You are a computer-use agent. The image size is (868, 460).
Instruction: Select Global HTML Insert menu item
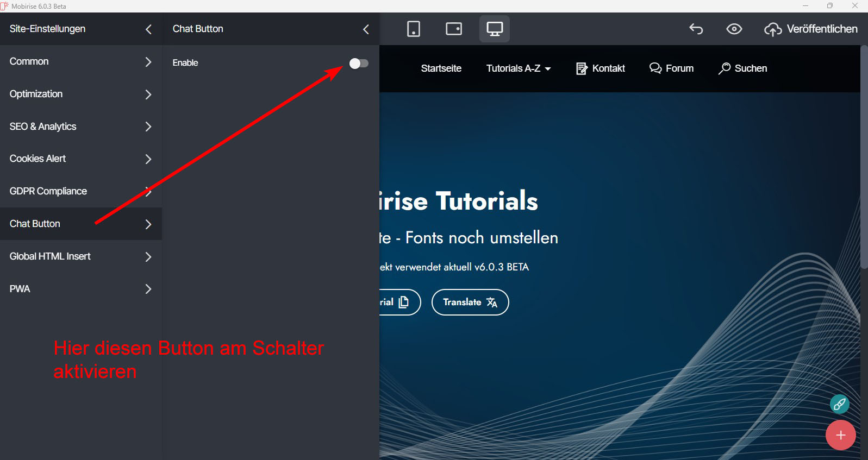click(x=80, y=256)
